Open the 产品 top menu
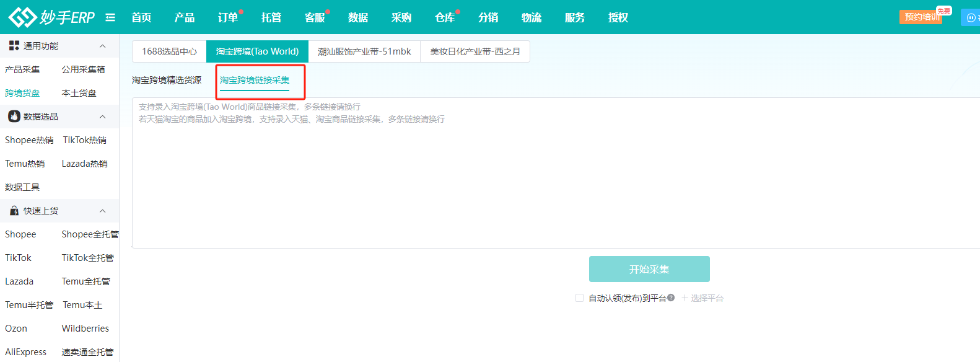This screenshot has height=362, width=980. pos(185,17)
